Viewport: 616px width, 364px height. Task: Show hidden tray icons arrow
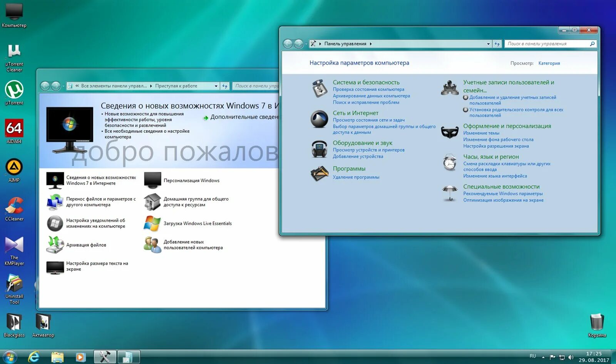[543, 357]
